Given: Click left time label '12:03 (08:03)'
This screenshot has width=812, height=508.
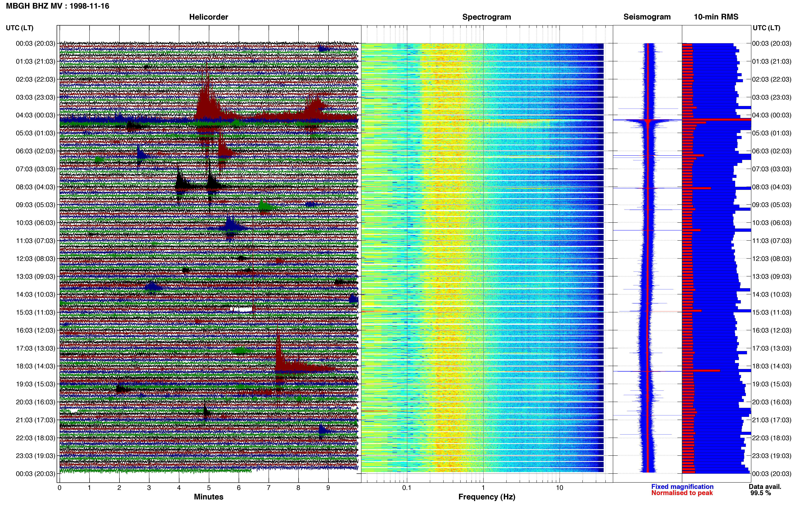Looking at the screenshot, I should coord(36,259).
